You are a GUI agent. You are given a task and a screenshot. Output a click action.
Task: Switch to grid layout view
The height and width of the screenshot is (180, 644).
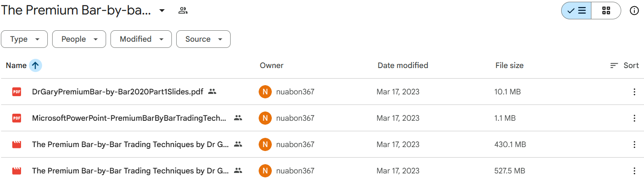606,11
